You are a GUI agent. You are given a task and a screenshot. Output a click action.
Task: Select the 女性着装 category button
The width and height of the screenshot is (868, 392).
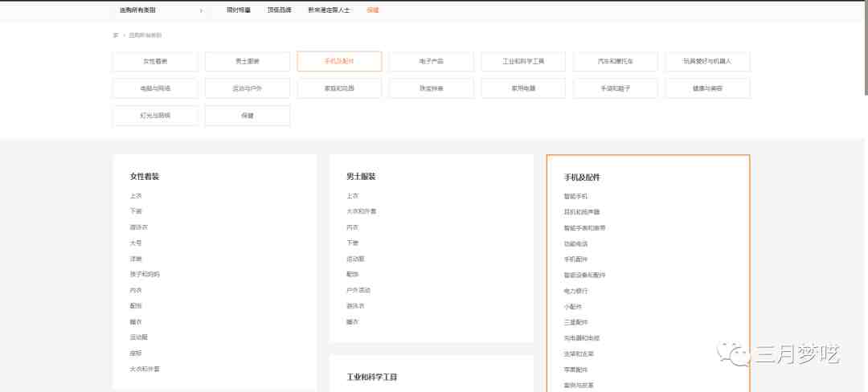click(155, 61)
